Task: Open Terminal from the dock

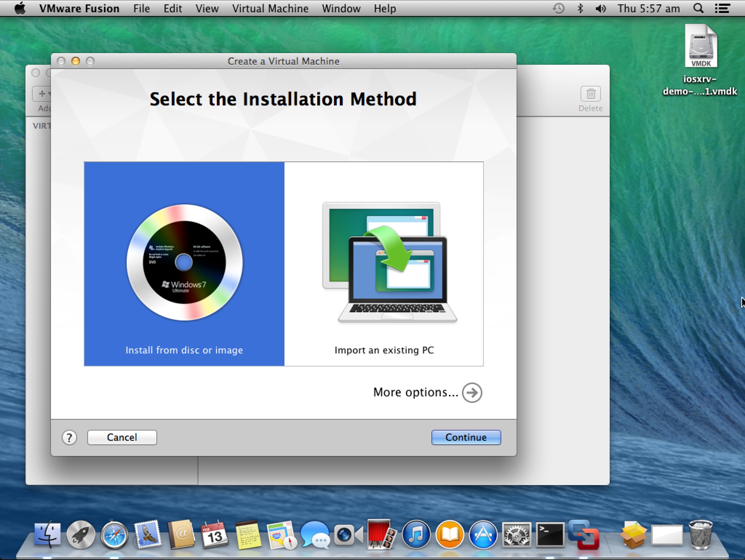Action: 550,535
